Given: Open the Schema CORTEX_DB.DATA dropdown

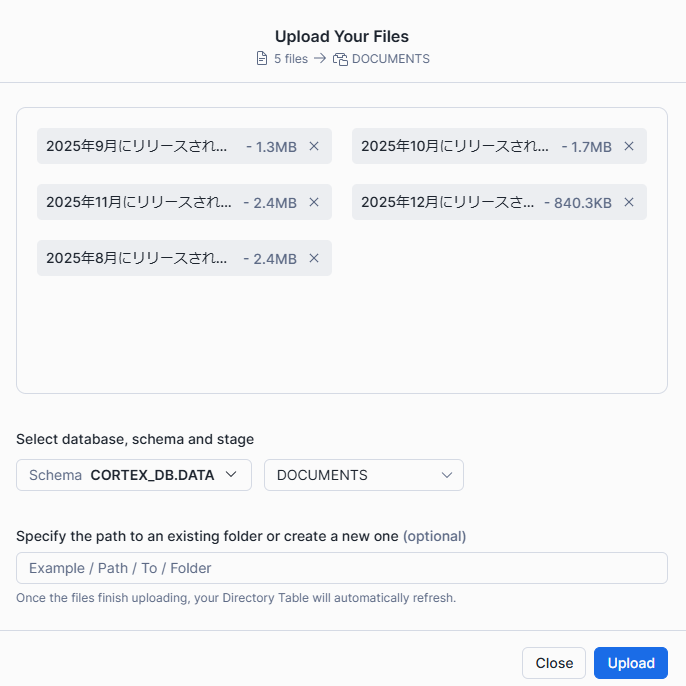Looking at the screenshot, I should (133, 475).
